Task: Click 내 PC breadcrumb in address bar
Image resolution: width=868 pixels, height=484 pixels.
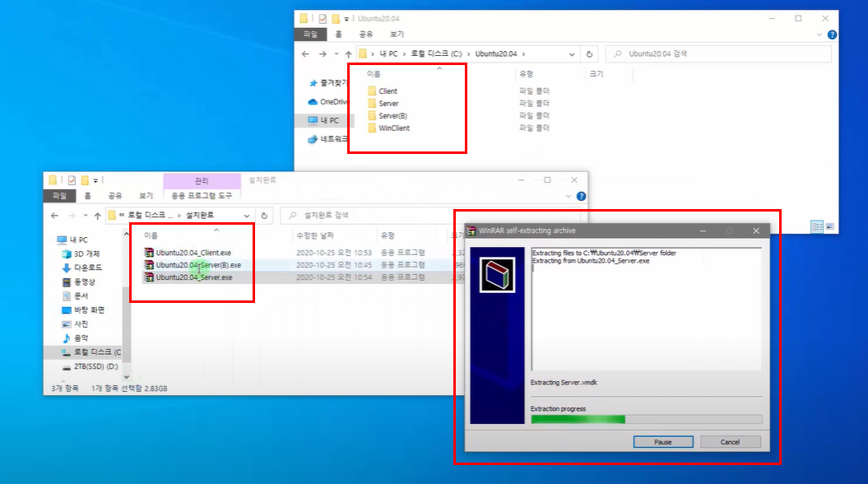Action: click(x=388, y=54)
